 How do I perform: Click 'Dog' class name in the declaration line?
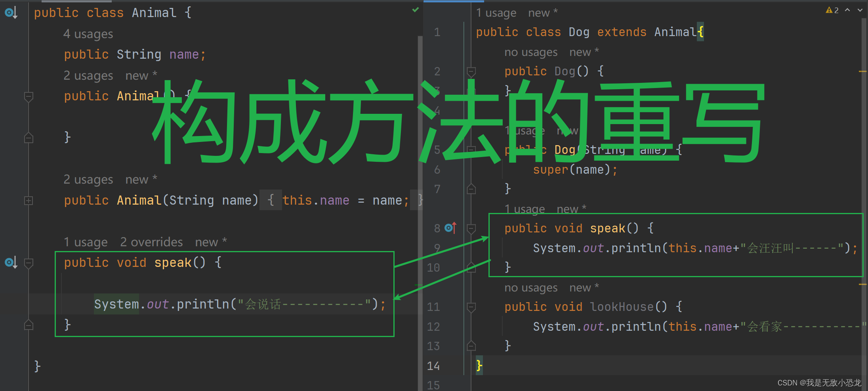pos(579,32)
